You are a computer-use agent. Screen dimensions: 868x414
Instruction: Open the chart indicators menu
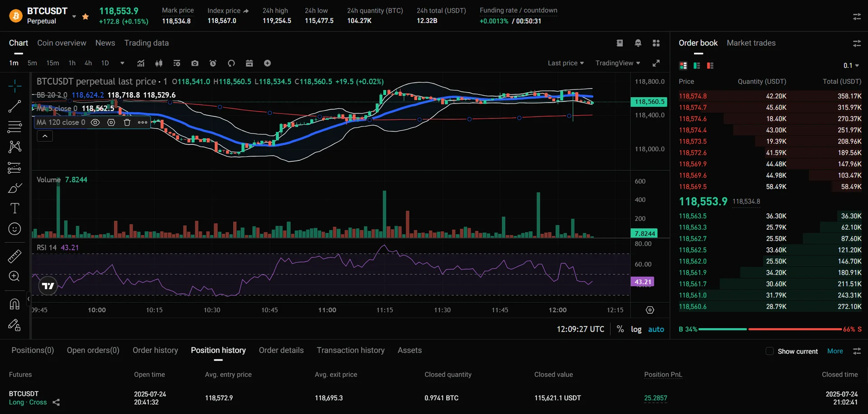click(x=141, y=63)
